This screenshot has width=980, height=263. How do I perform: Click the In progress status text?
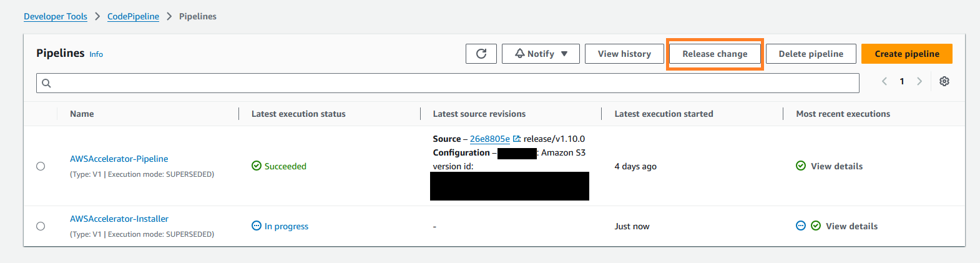[x=287, y=226]
